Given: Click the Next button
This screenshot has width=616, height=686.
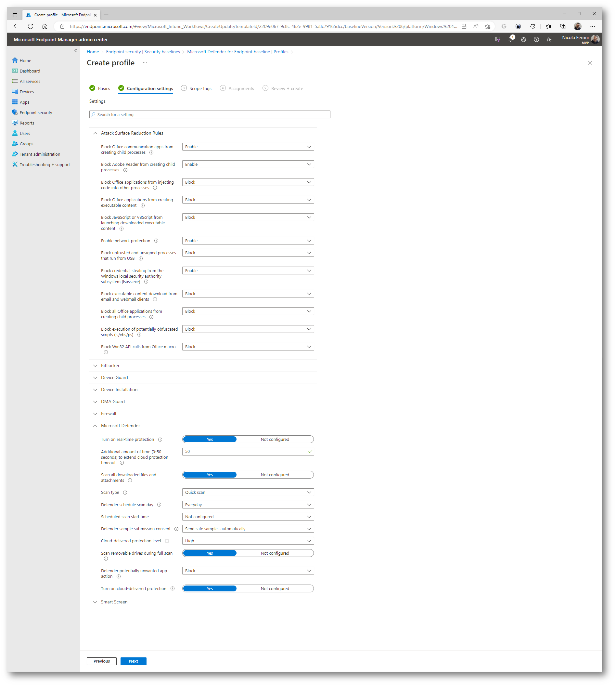Looking at the screenshot, I should (133, 661).
